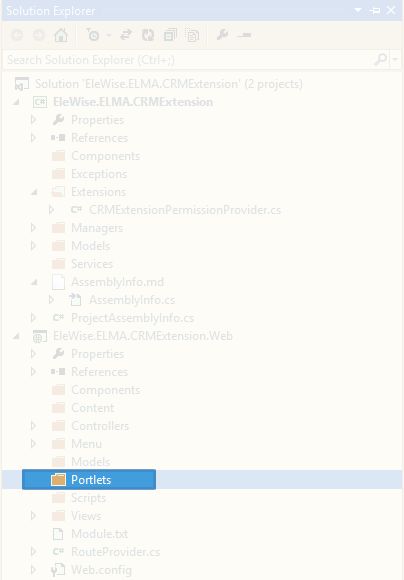404x580 pixels.
Task: Select the Web.config file
Action: [x=101, y=570]
